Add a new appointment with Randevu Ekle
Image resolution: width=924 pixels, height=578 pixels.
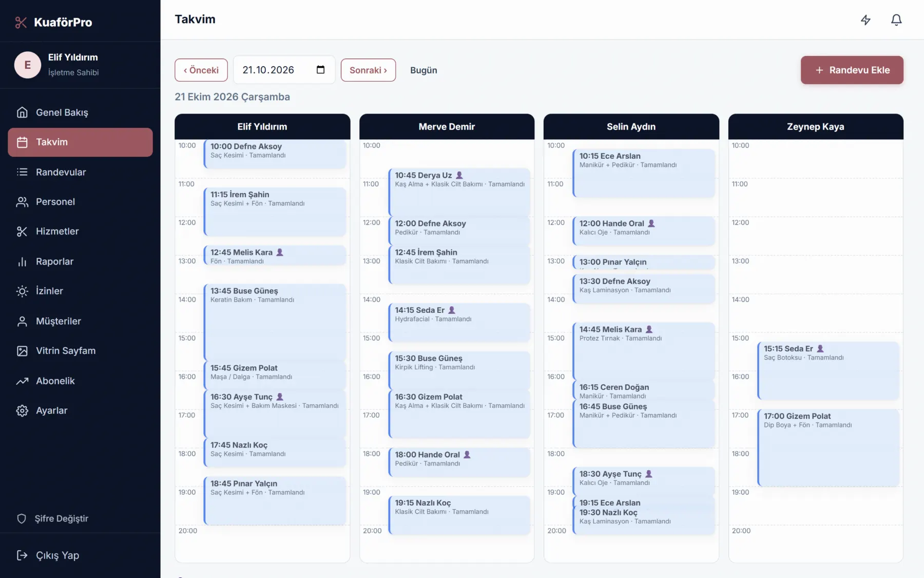pyautogui.click(x=852, y=70)
